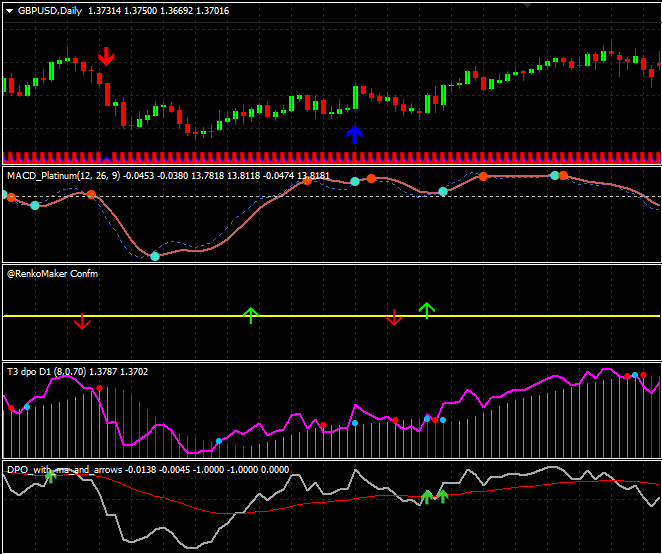Click rightmost red dot in T3 dpo panel
This screenshot has height=554, width=662.
click(643, 375)
